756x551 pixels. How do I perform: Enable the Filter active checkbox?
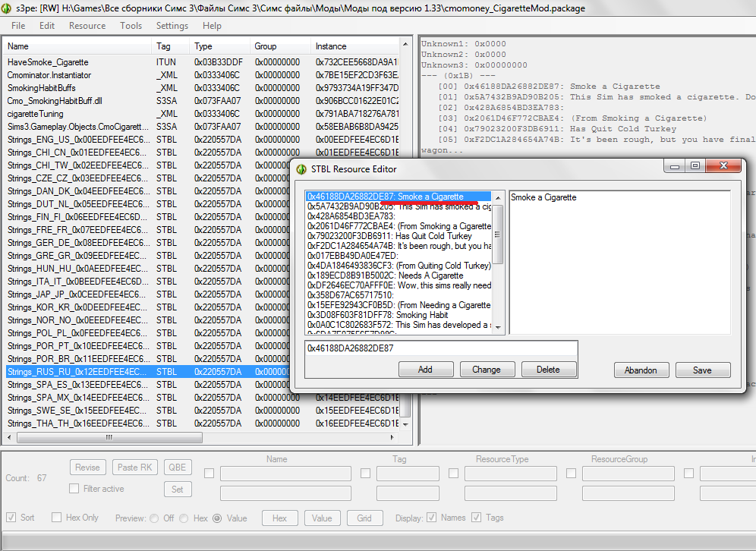tap(74, 489)
